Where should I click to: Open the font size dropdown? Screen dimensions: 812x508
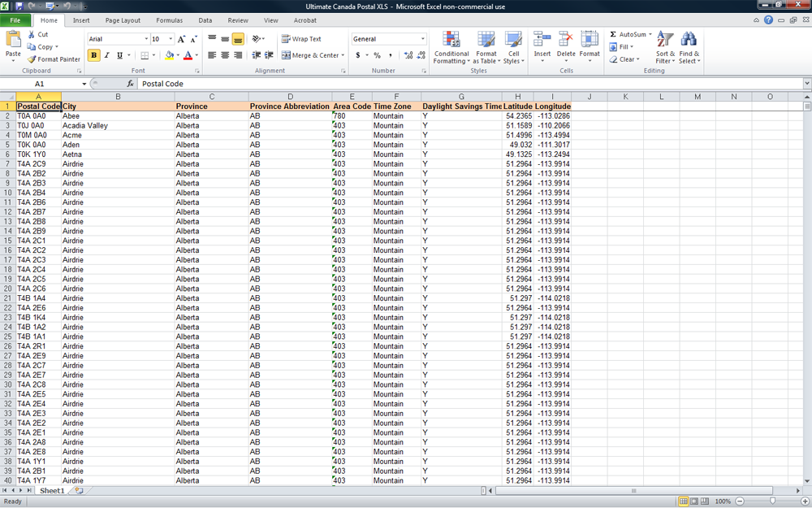coord(171,39)
